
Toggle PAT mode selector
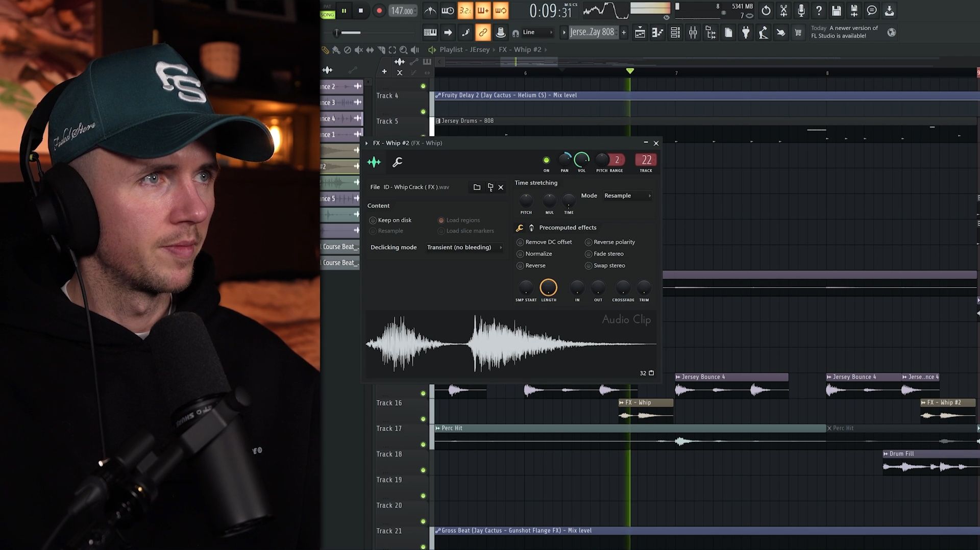point(327,7)
